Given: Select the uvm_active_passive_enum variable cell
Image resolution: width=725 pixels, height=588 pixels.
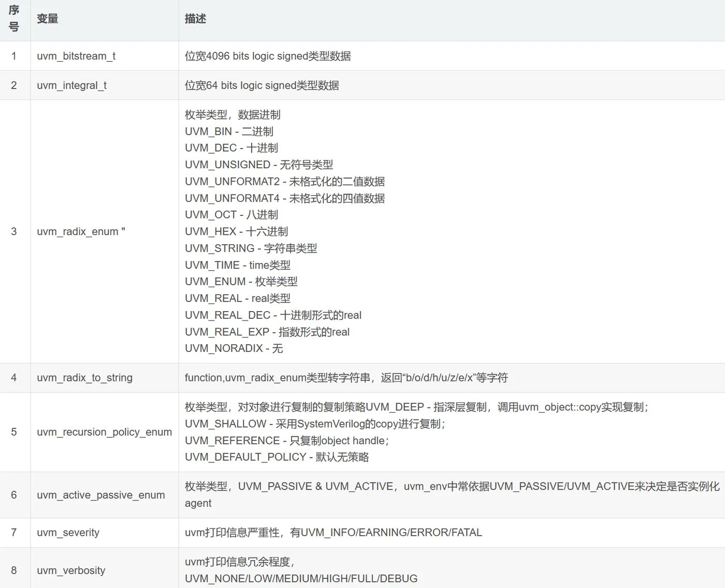Looking at the screenshot, I should pos(104,495).
